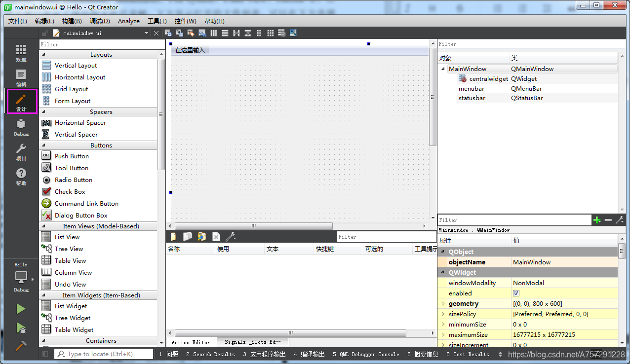Click New action icon in Action Editor
630x364 pixels.
coord(173,237)
